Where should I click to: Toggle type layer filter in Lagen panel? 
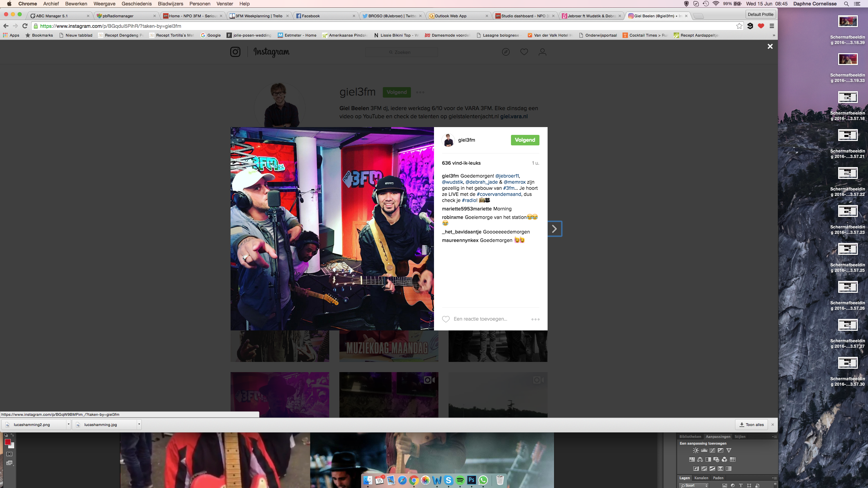click(x=741, y=485)
